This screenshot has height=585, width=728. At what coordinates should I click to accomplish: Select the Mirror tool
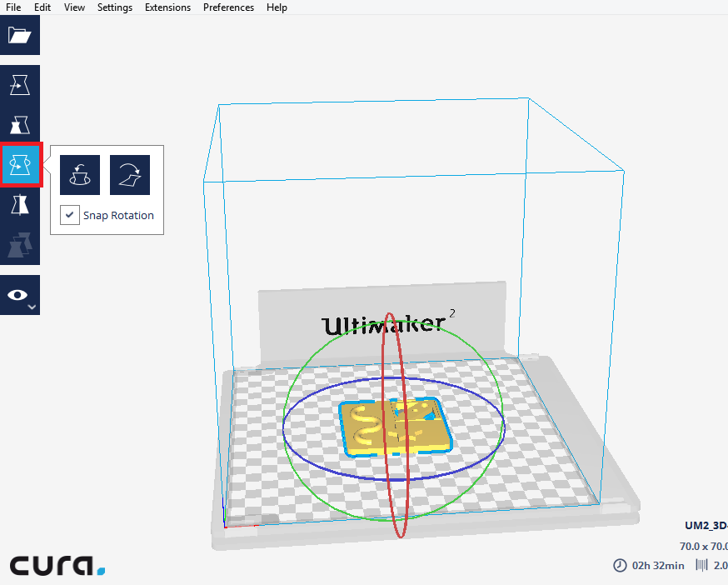(20, 205)
